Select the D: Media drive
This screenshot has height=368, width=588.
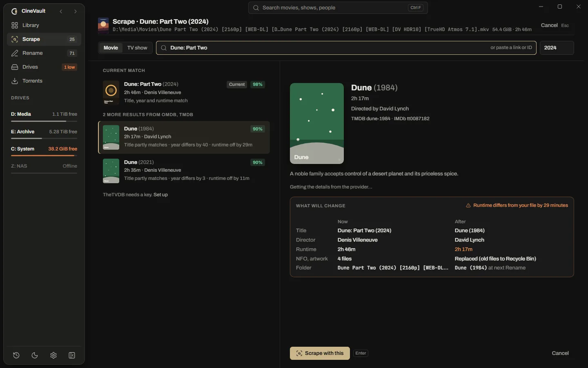(x=44, y=116)
